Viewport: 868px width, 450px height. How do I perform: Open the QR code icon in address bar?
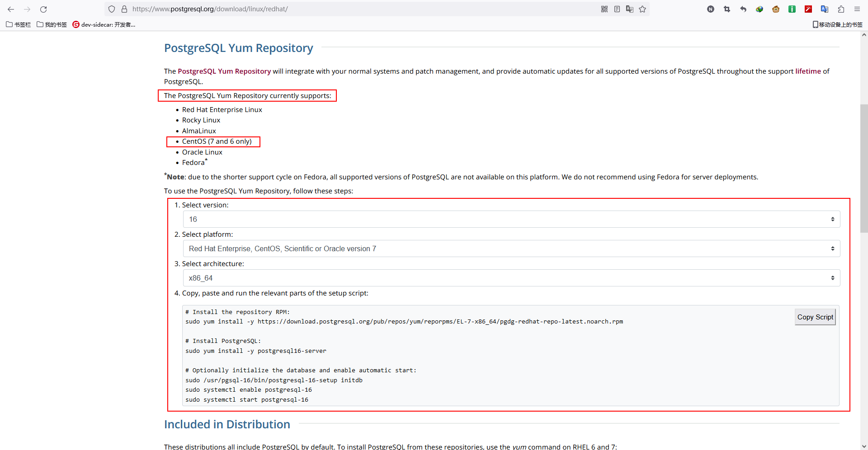click(x=604, y=9)
